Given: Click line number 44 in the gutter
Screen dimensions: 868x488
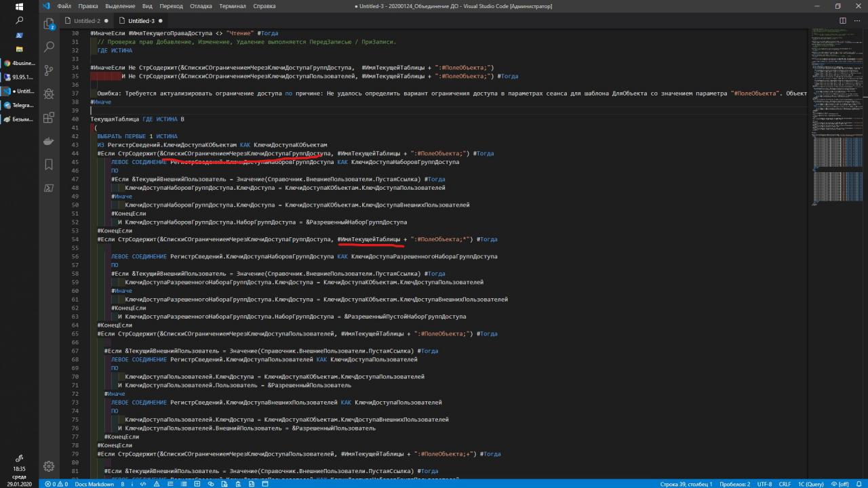Looking at the screenshot, I should coord(75,153).
